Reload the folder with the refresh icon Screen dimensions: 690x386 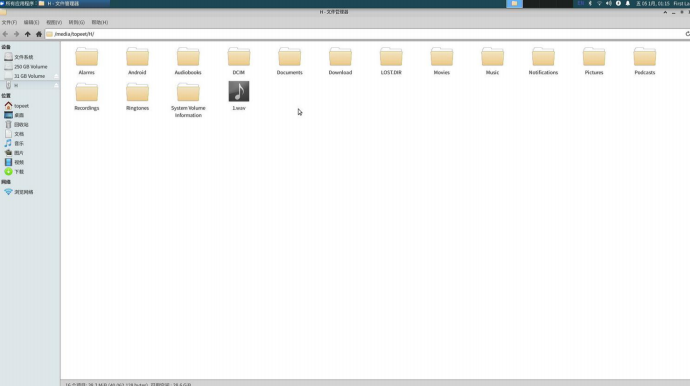(687, 34)
